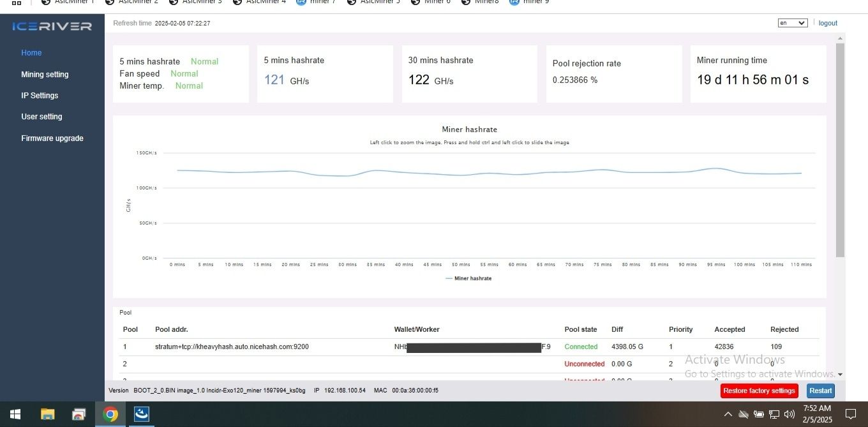
Task: Open the taskbar app next to File Explorer
Action: tap(79, 414)
